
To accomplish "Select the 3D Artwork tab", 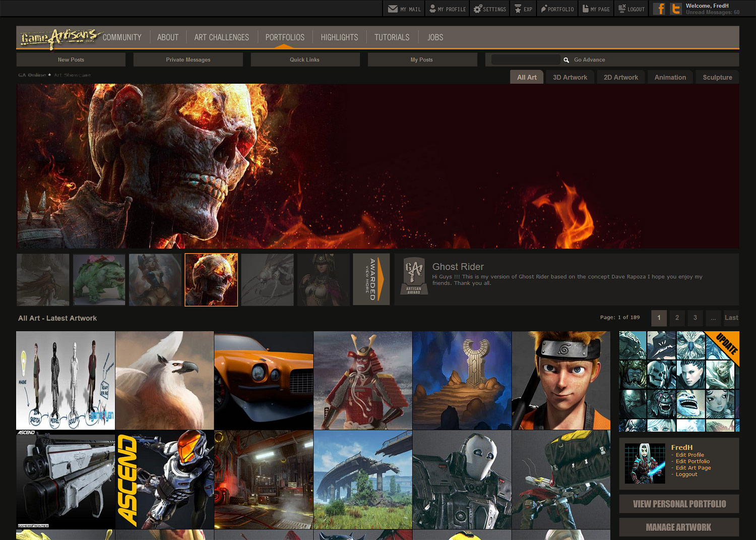I will pyautogui.click(x=570, y=77).
